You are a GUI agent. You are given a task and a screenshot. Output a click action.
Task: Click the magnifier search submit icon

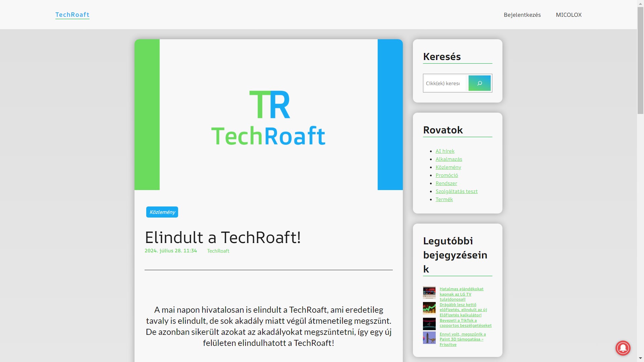tap(479, 83)
